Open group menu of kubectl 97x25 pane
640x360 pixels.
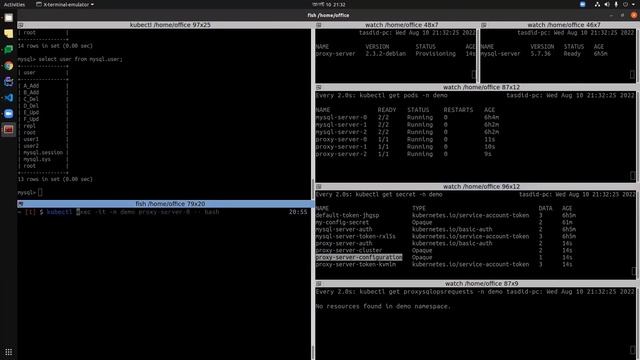[21, 25]
